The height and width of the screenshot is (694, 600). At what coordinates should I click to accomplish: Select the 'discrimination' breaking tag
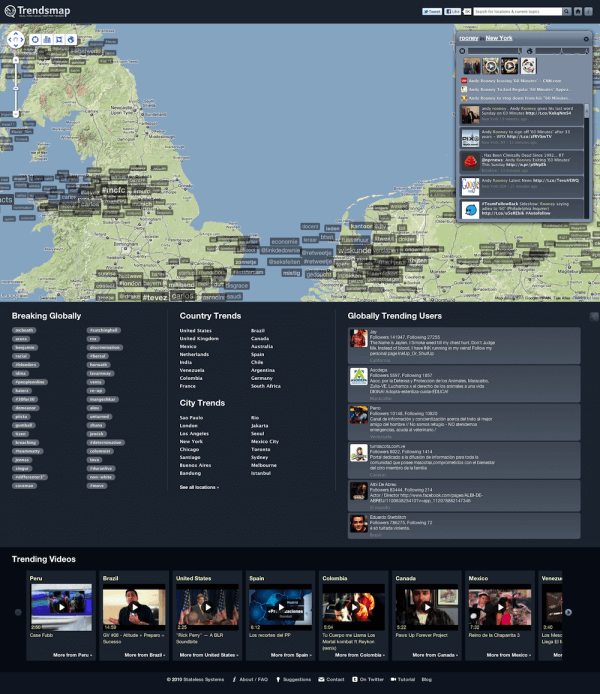point(105,347)
